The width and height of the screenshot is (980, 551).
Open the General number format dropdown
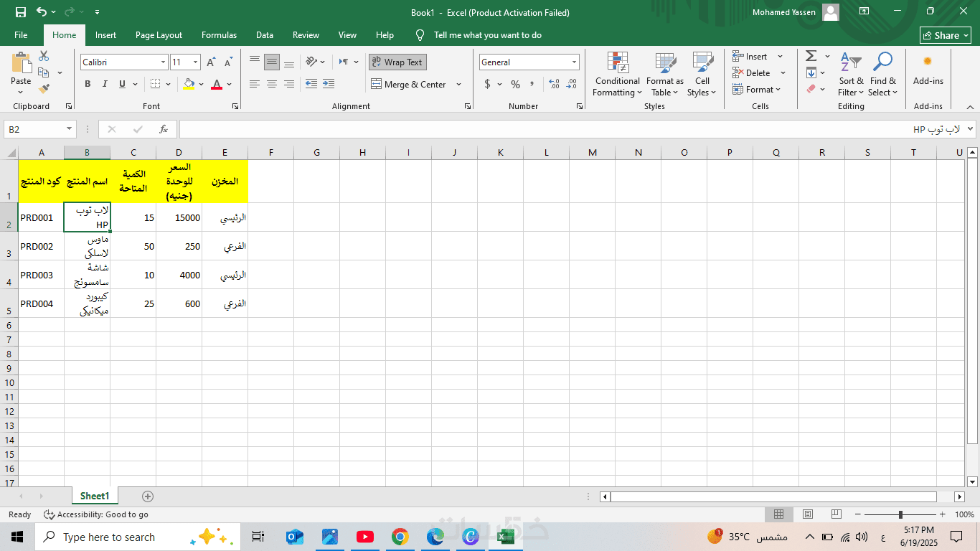point(574,62)
